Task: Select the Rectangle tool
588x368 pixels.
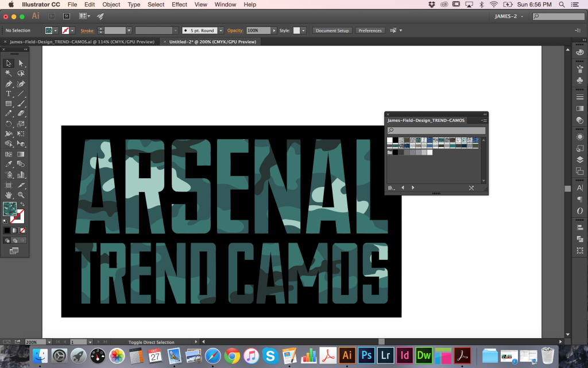Action: (9, 103)
